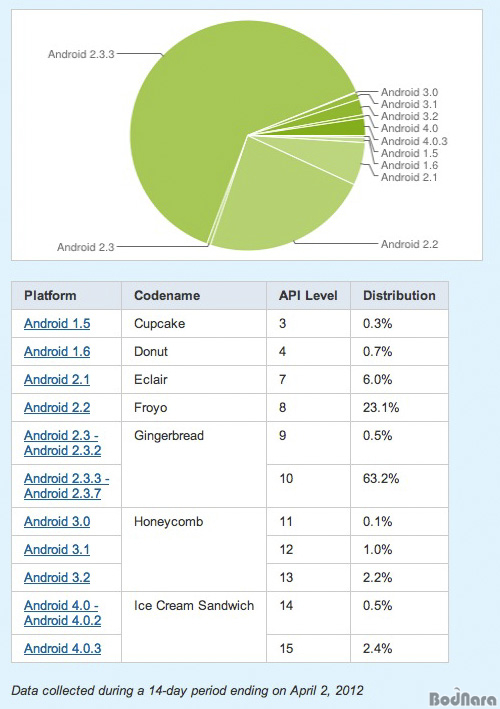Click the Android 3.0 chart label
The image size is (500, 709).
tap(410, 92)
